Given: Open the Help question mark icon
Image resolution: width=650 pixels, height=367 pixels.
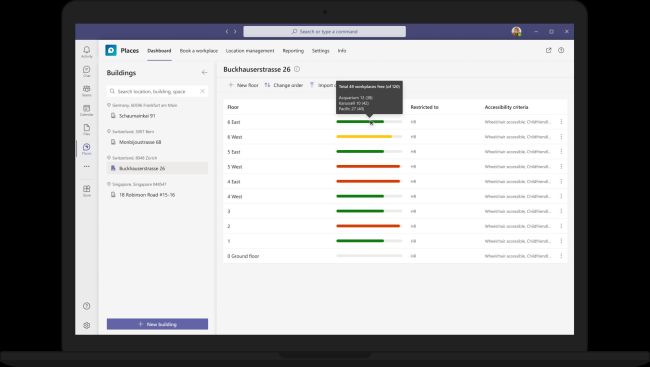Looking at the screenshot, I should click(87, 306).
